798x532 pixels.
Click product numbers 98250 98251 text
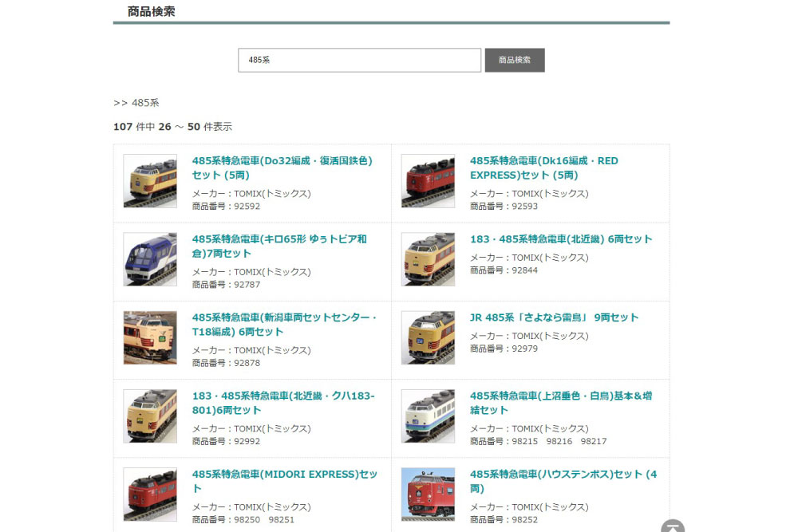click(x=243, y=520)
